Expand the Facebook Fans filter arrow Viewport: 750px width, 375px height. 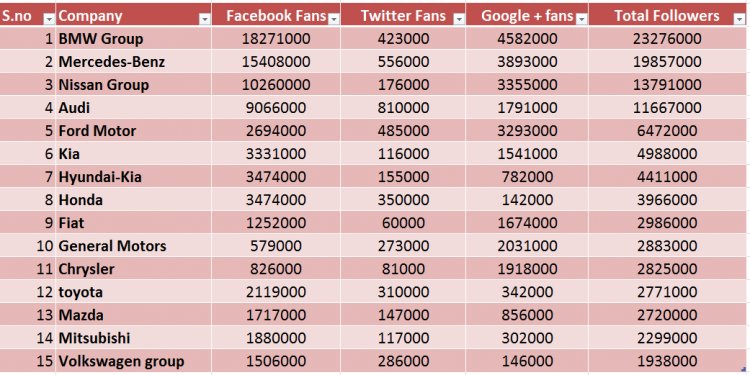[334, 19]
